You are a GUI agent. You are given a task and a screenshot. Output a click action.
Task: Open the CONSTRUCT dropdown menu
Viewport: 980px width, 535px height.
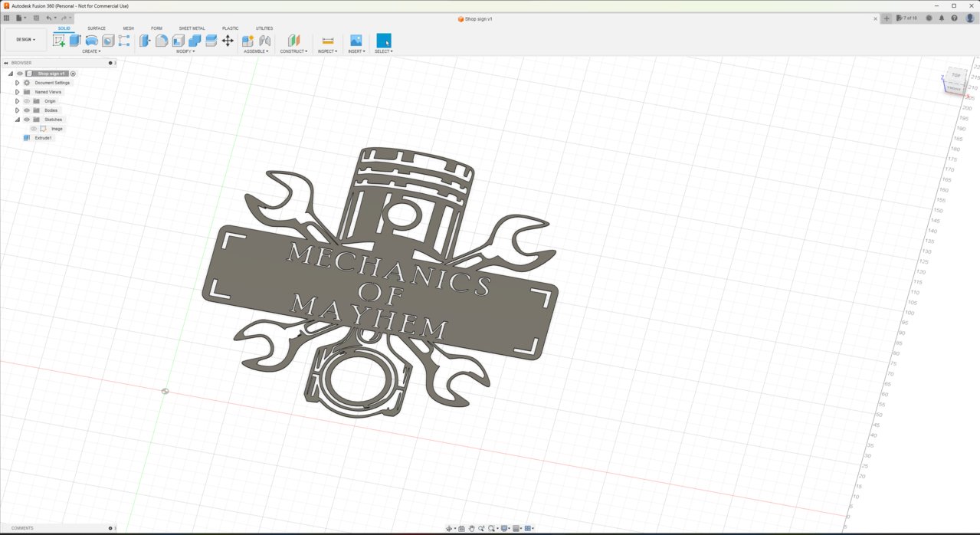click(x=293, y=51)
